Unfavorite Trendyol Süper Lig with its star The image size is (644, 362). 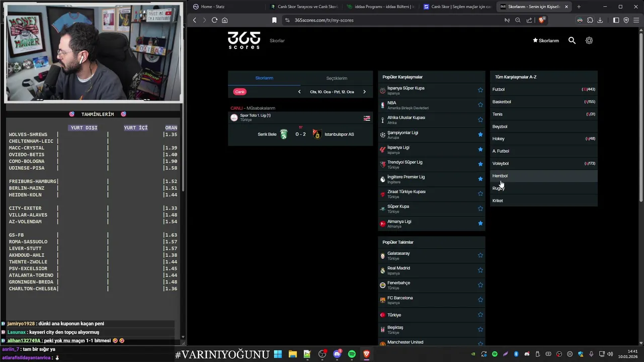[x=480, y=164]
